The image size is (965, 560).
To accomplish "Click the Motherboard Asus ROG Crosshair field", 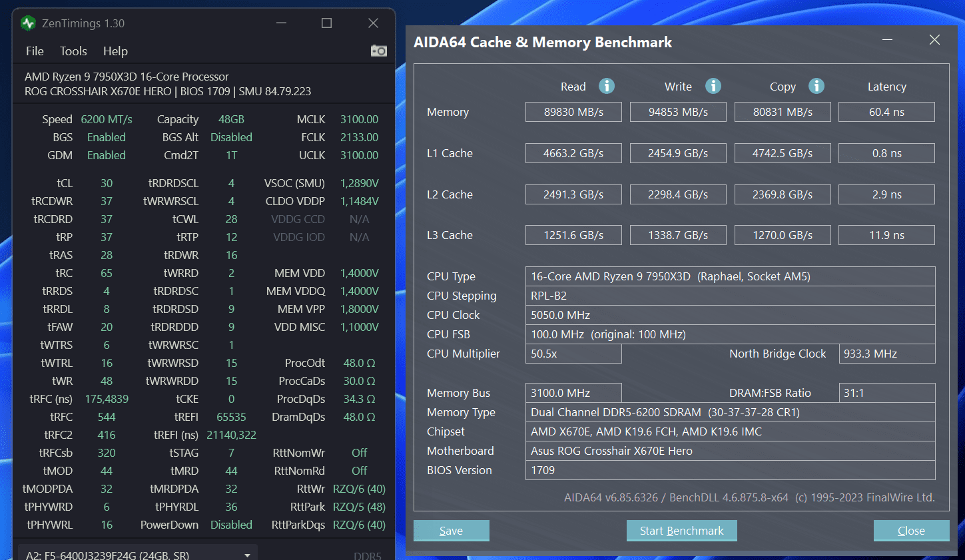I will (730, 451).
